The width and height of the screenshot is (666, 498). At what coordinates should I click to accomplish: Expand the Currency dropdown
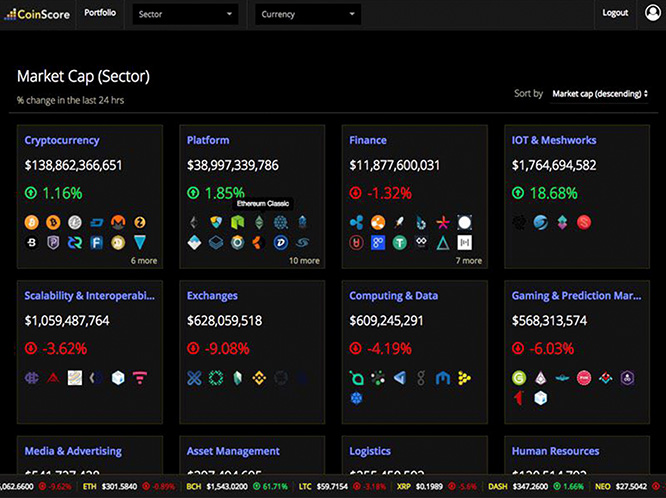pos(308,14)
